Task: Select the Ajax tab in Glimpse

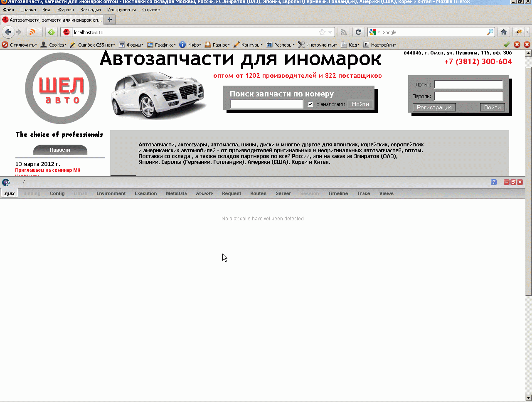Action: (x=10, y=193)
